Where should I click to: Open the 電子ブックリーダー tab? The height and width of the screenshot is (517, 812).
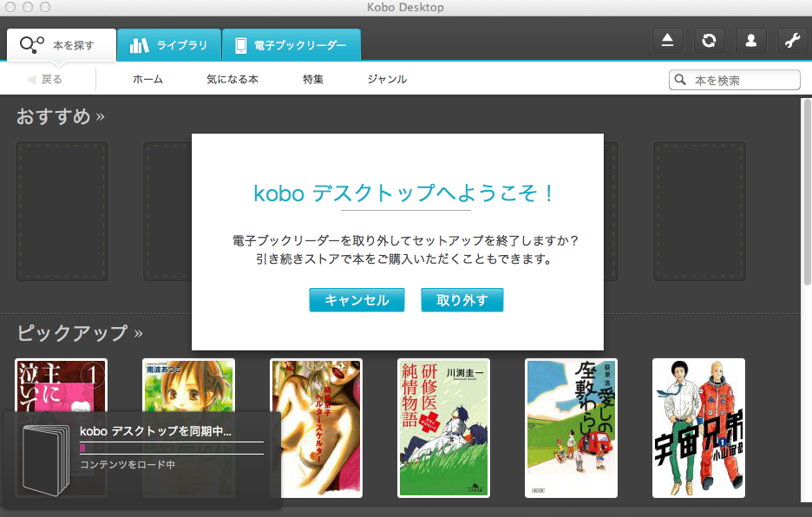click(291, 45)
